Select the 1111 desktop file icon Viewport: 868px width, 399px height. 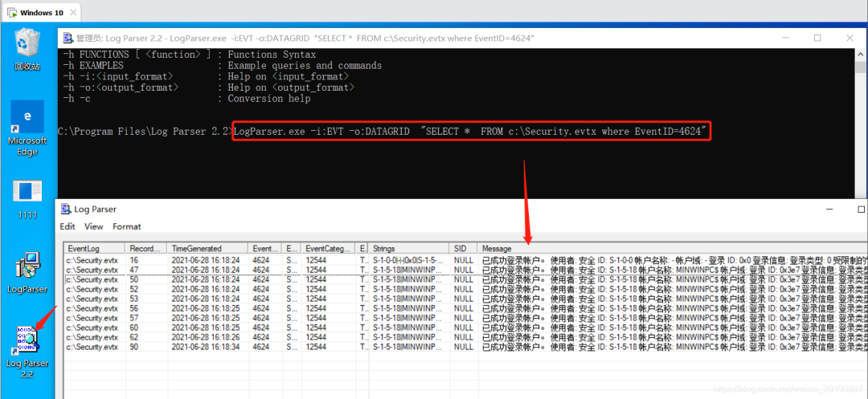(x=27, y=199)
